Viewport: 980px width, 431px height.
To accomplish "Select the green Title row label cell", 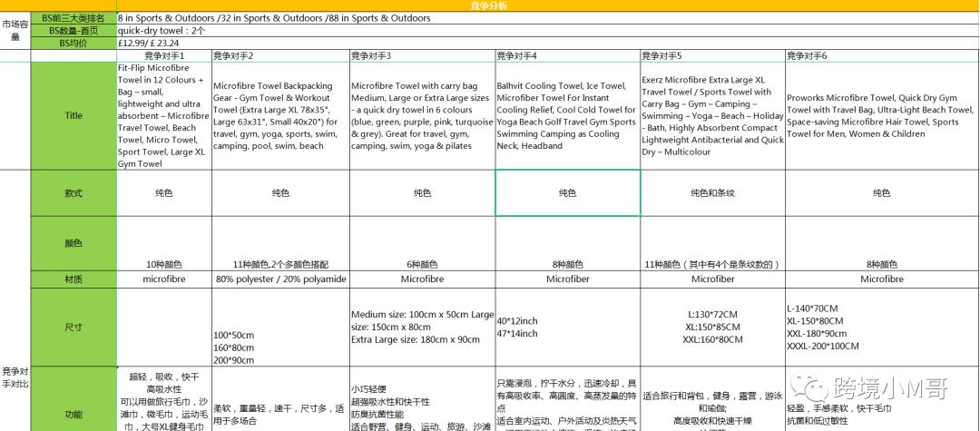I will point(73,115).
